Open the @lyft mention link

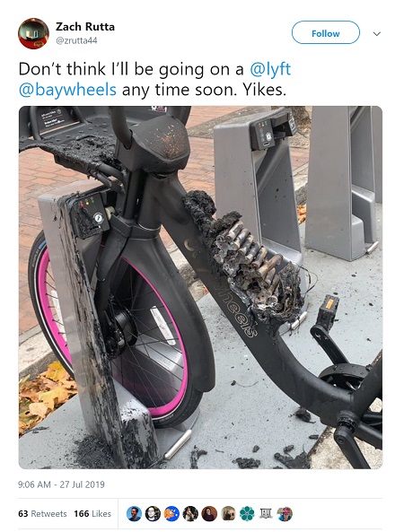270,70
